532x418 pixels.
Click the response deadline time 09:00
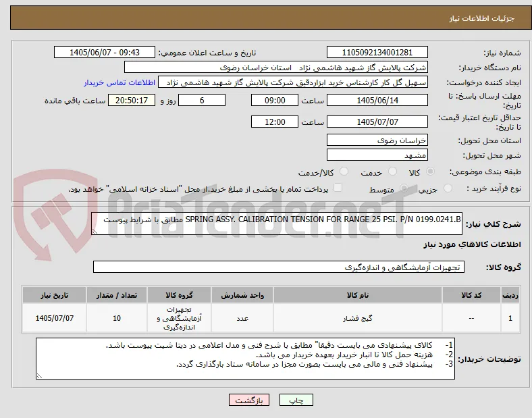275,101
